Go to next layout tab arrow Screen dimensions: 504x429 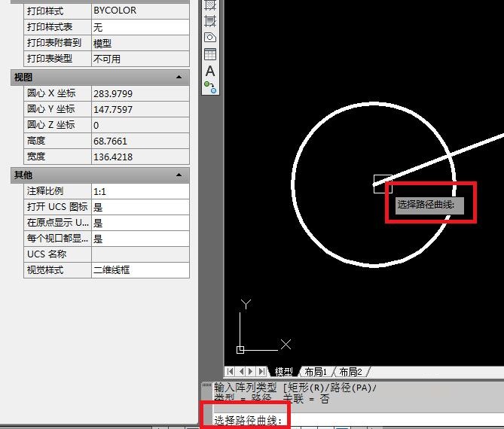coord(251,372)
